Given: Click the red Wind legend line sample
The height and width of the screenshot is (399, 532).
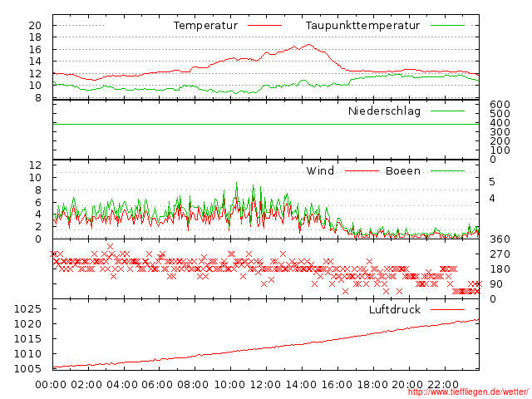Looking at the screenshot, I should coord(362,171).
